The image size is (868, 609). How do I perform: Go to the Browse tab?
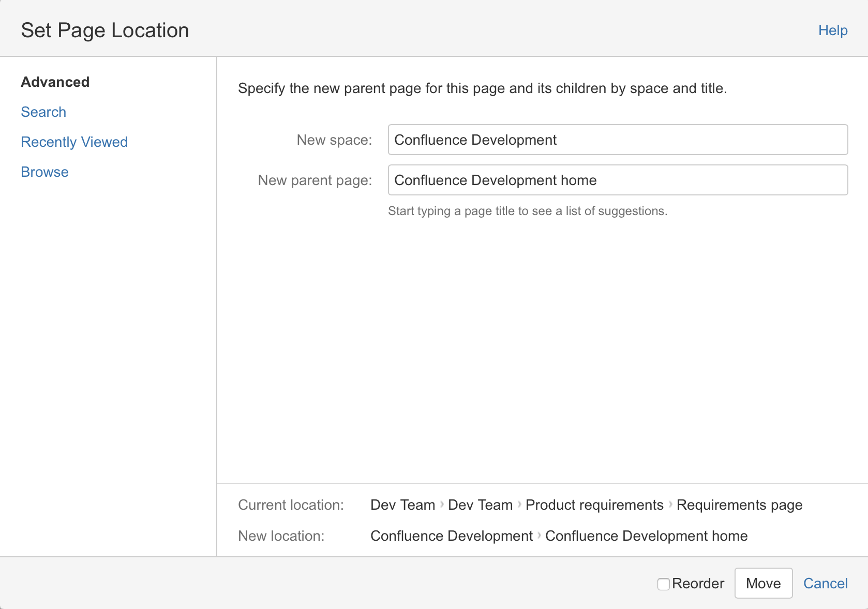point(44,172)
